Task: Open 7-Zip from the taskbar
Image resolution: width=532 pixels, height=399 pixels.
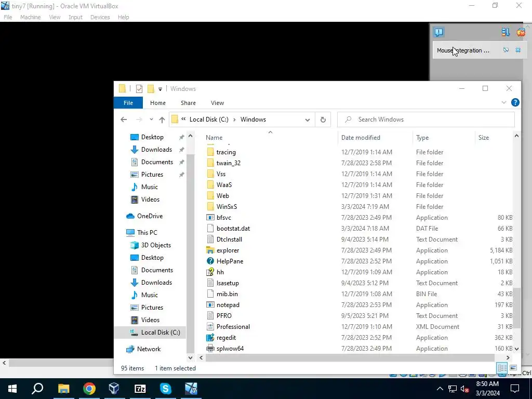Action: (140, 389)
